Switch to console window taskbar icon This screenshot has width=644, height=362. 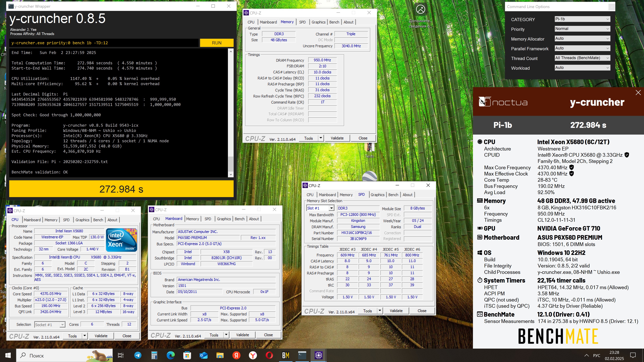302,355
